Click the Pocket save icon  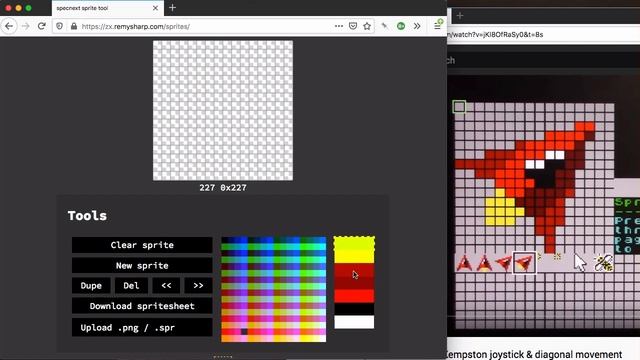(353, 26)
